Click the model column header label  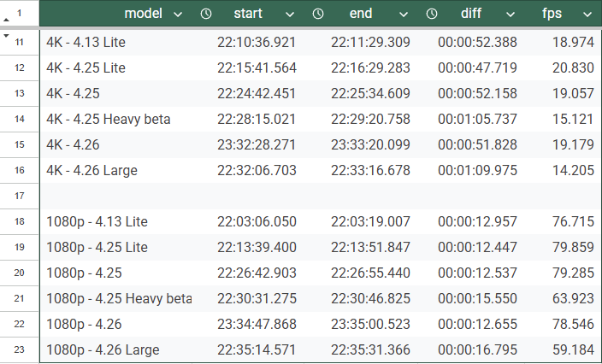coord(143,14)
